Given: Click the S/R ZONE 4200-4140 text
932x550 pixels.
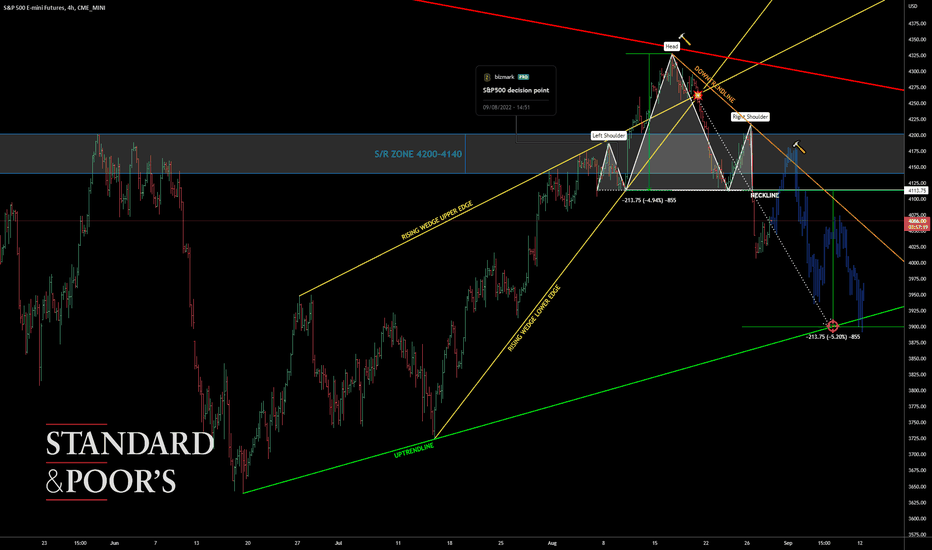Looking at the screenshot, I should (418, 154).
